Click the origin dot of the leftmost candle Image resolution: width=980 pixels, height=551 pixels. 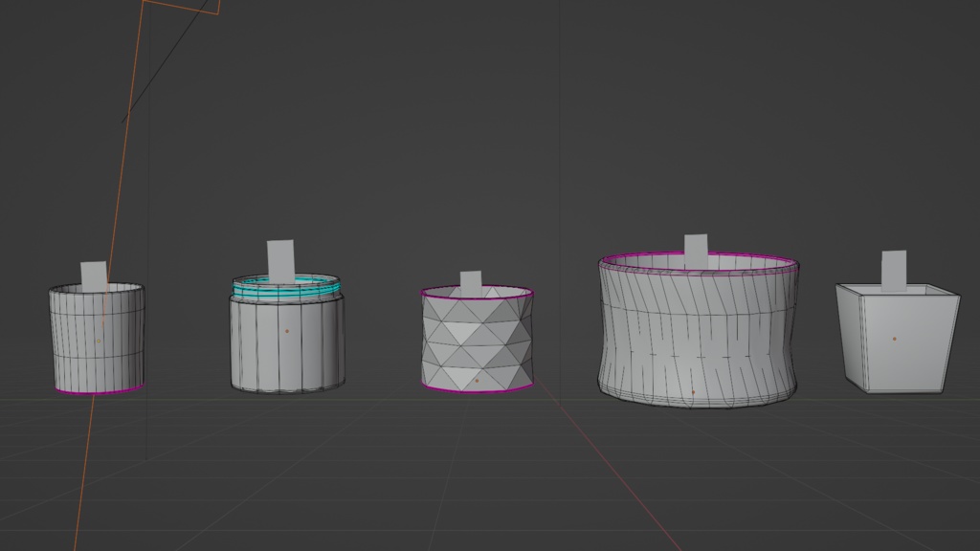click(x=99, y=342)
